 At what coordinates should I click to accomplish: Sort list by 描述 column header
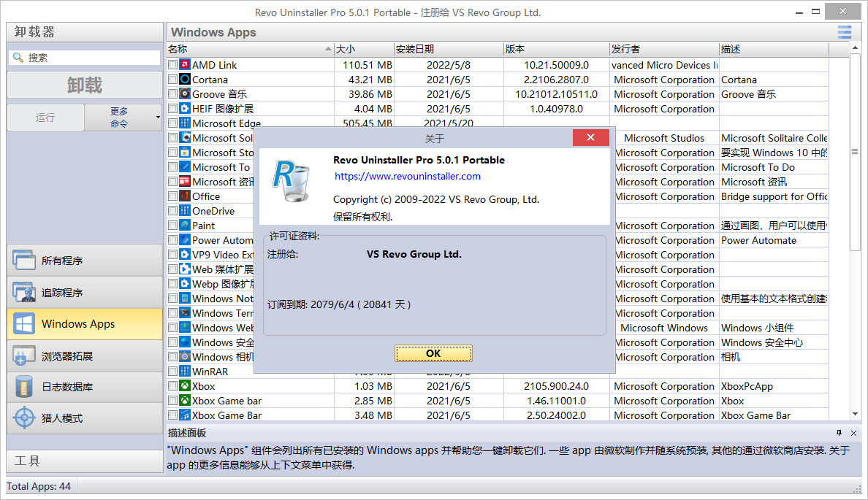774,49
